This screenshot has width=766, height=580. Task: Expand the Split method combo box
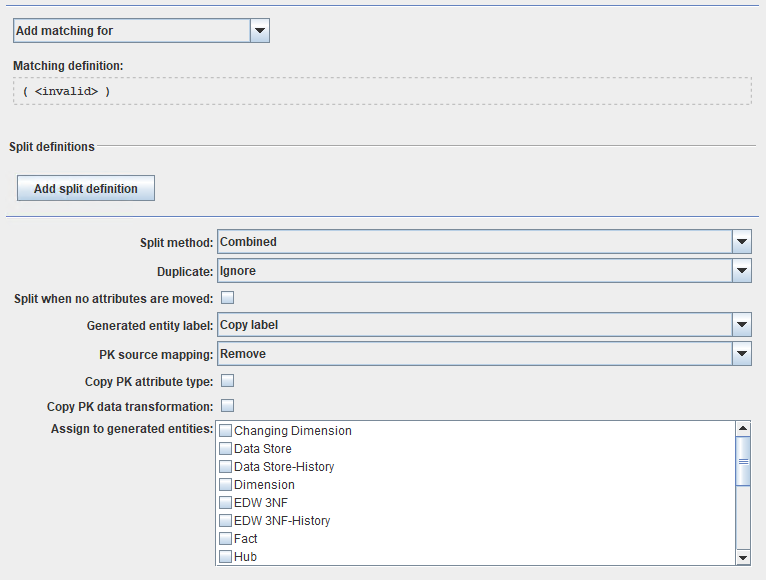coord(741,242)
